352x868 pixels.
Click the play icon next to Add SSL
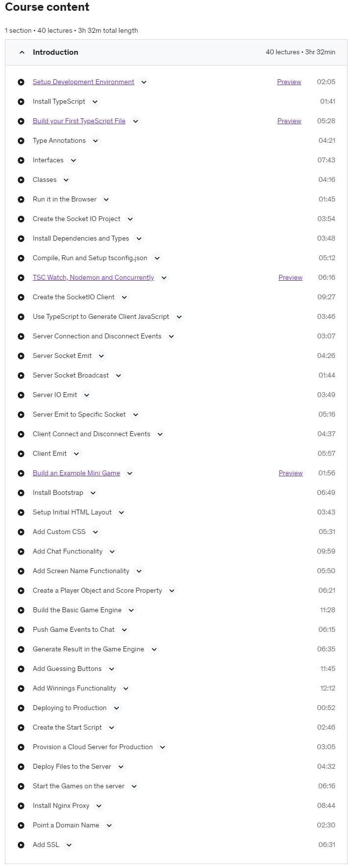tap(21, 845)
